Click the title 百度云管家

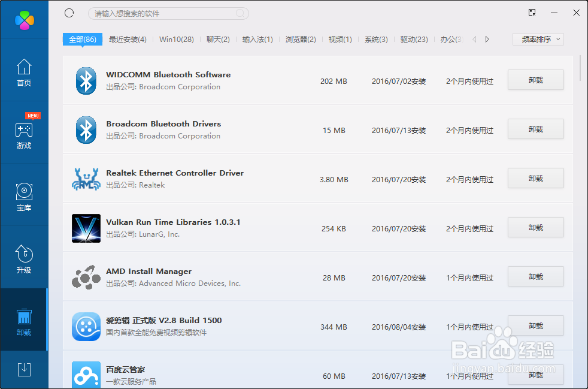point(125,369)
